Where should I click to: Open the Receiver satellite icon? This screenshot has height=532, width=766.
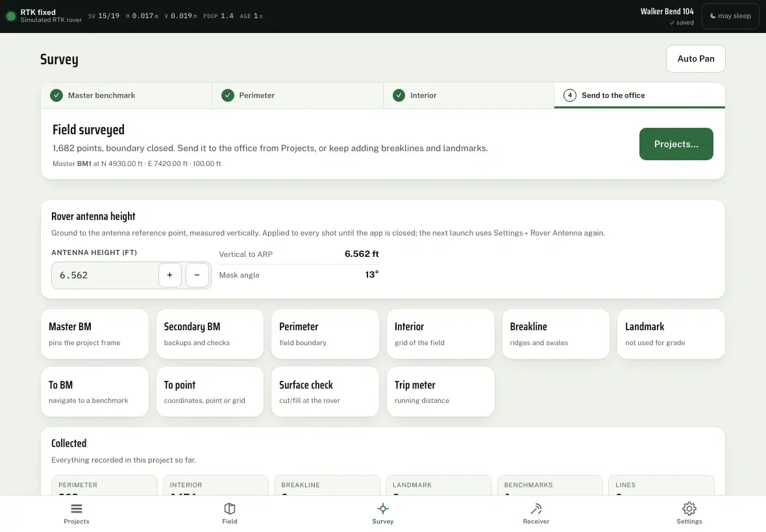click(536, 509)
